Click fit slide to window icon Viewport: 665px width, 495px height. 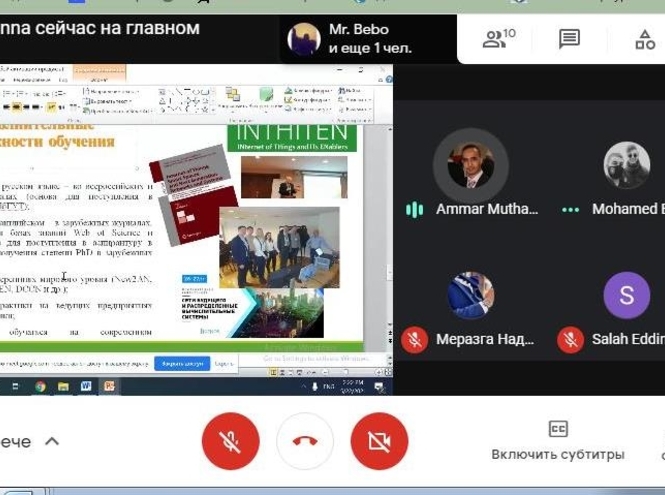tap(388, 372)
